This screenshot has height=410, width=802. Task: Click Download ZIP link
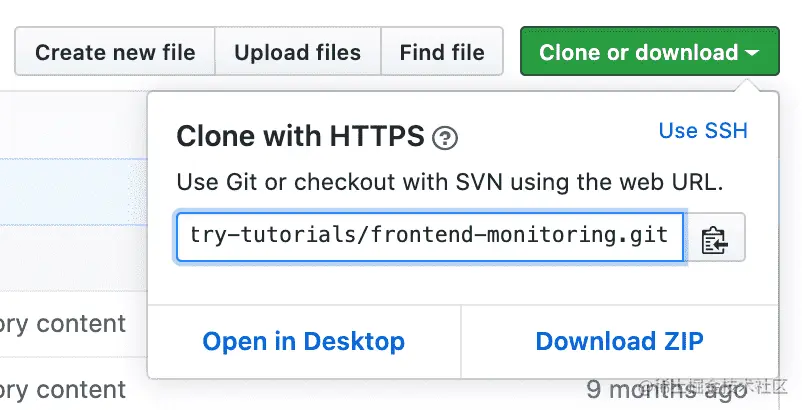click(x=619, y=341)
